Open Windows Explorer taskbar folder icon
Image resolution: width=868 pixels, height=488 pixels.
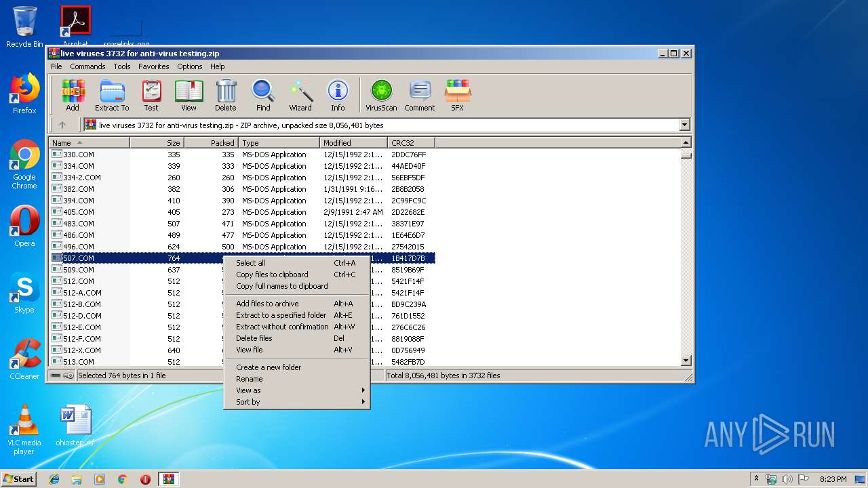(77, 479)
